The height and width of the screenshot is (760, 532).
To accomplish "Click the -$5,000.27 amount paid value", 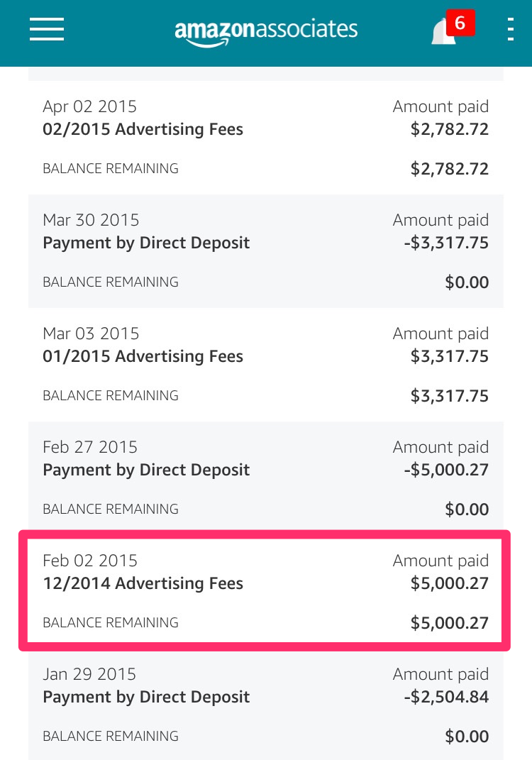I will pyautogui.click(x=446, y=470).
